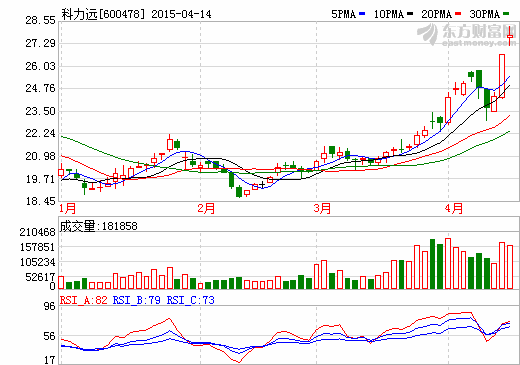Click the price label 23.50
Screen dimensions: 520x365
point(40,111)
